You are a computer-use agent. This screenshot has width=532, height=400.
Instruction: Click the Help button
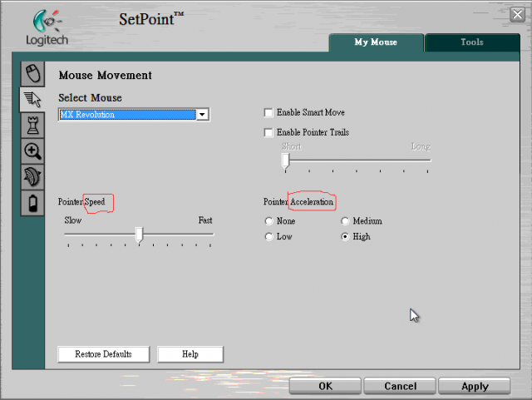(x=190, y=354)
